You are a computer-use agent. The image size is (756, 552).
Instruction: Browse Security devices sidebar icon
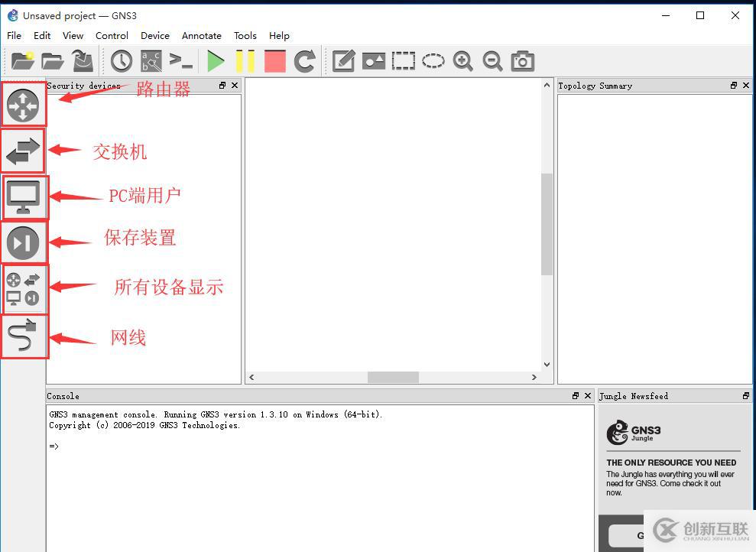(x=23, y=242)
